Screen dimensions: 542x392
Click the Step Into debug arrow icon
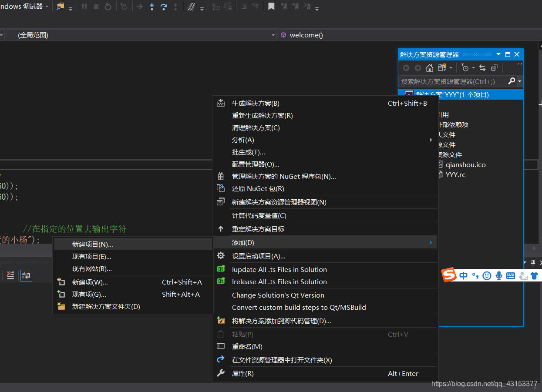[152, 7]
